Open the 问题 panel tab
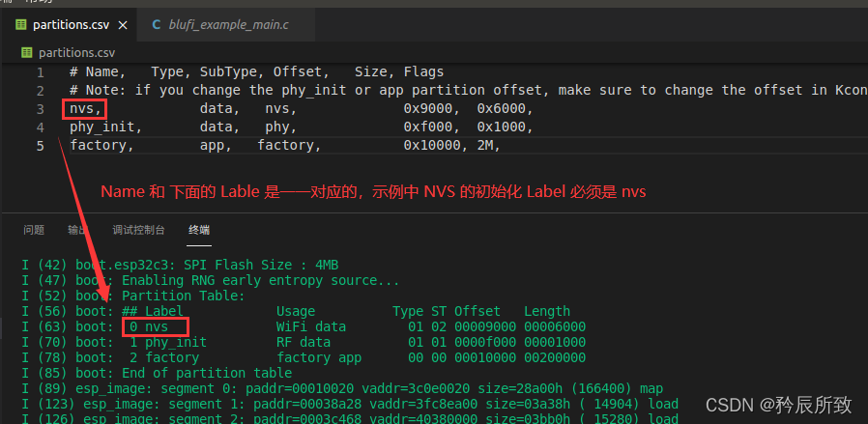Viewport: 868px width, 424px height. [x=34, y=230]
